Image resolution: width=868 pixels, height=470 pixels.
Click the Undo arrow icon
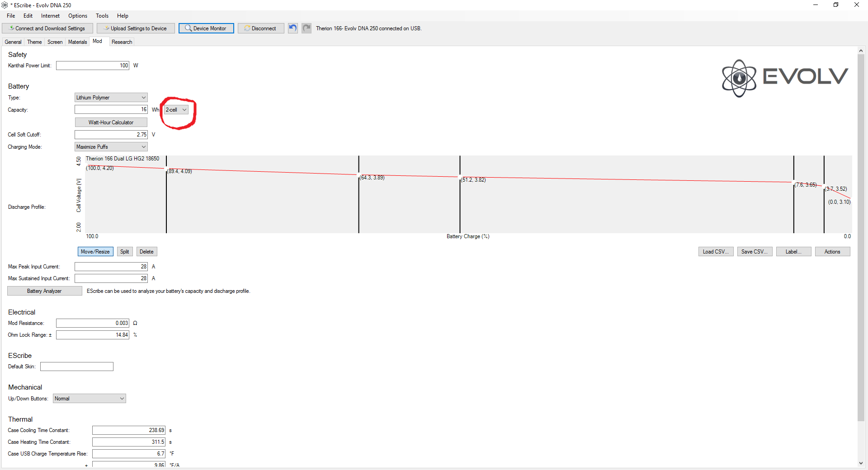(293, 28)
